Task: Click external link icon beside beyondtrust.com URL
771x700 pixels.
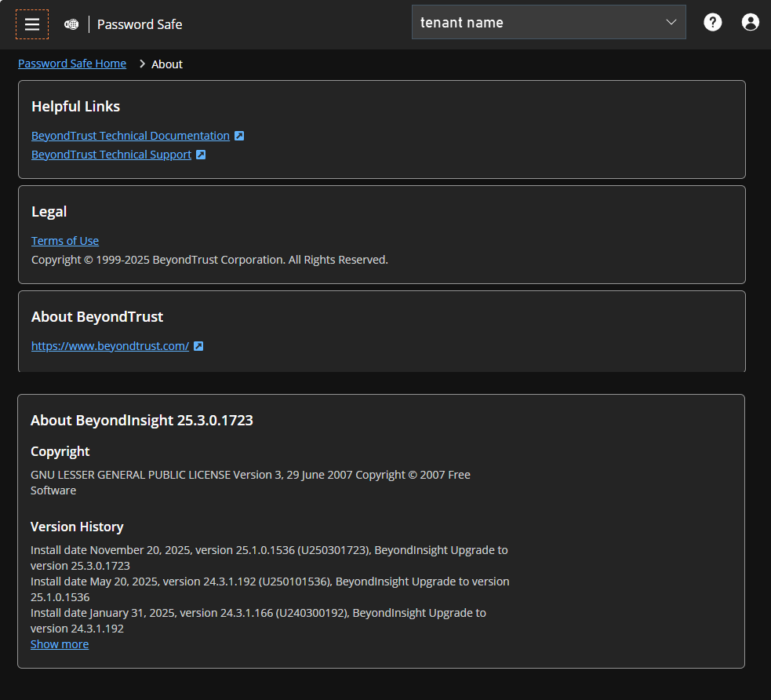Action: (198, 346)
